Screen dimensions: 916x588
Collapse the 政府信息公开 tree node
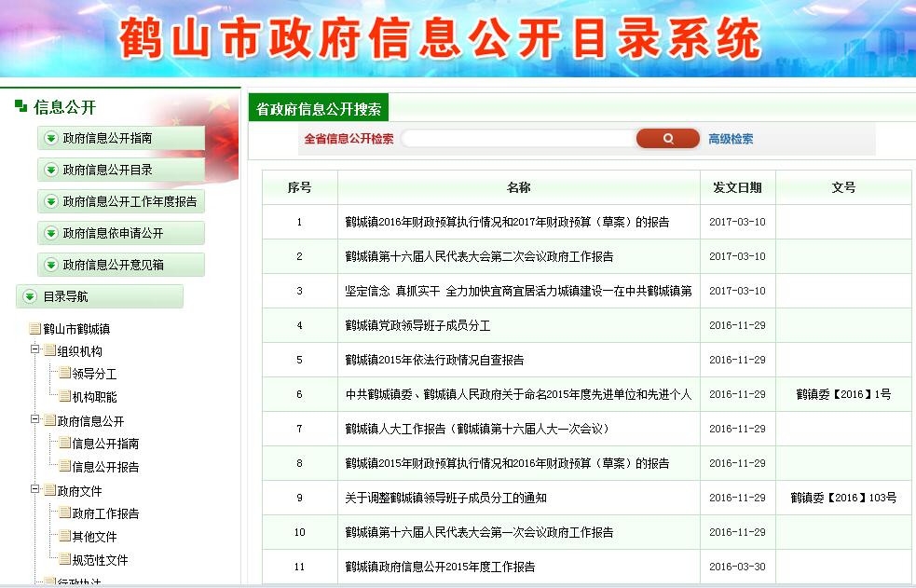35,420
